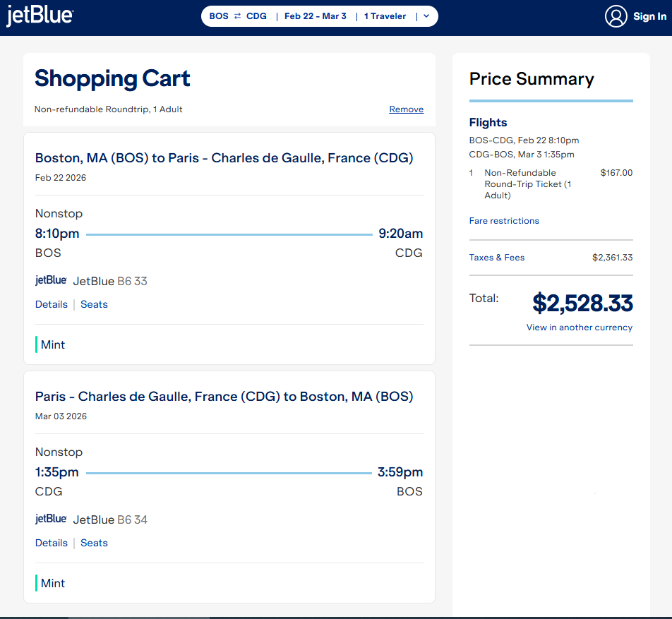Click the Mar 03 2026 date text
Viewport: 672px width, 619px height.
(61, 416)
